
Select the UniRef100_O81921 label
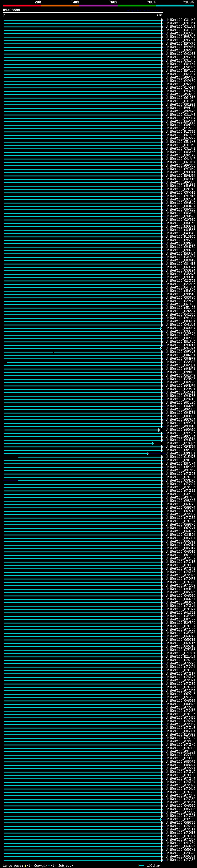[180, 104]
